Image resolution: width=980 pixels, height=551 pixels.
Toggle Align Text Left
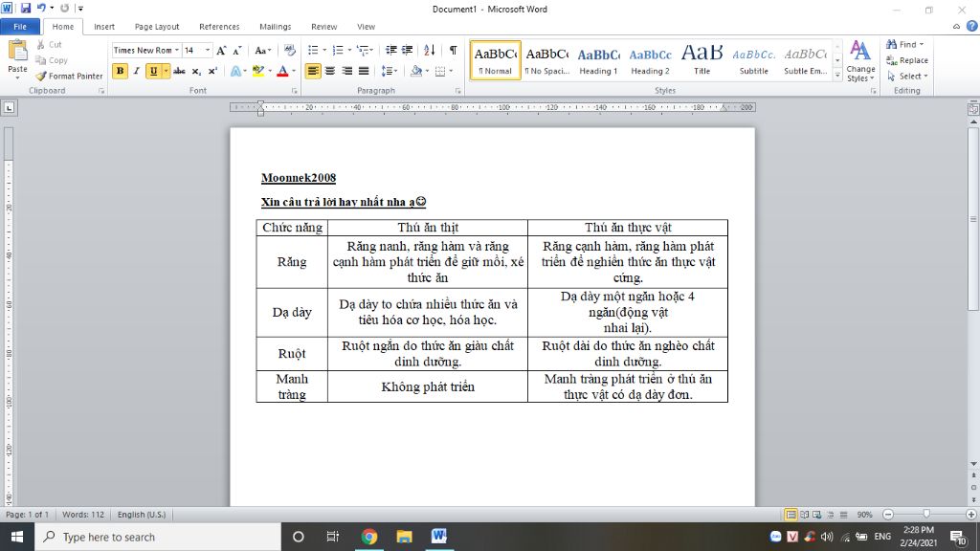click(313, 71)
